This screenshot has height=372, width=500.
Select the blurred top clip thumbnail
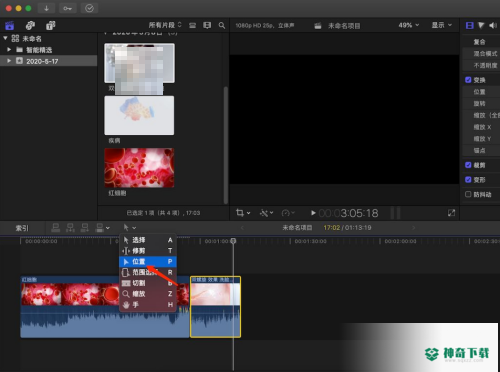[x=139, y=63]
